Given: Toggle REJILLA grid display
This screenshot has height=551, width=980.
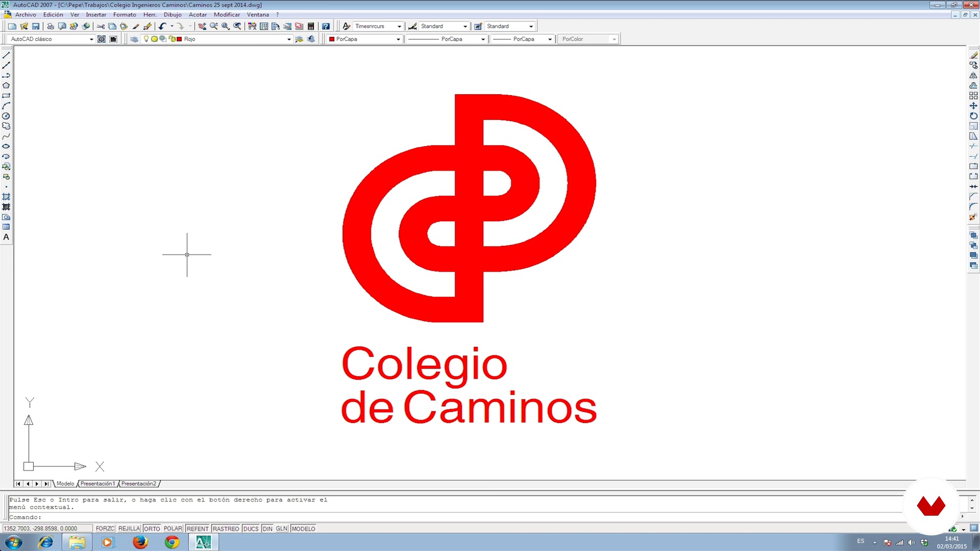Looking at the screenshot, I should (129, 529).
